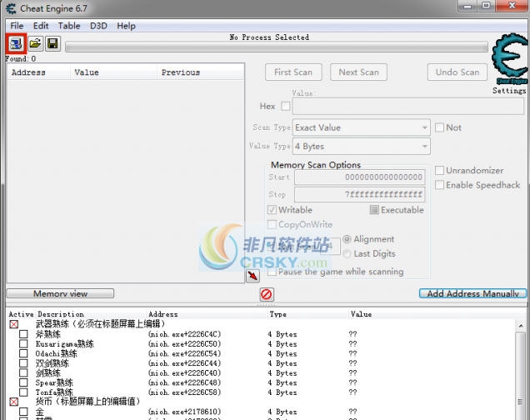Click the Stop address field
This screenshot has height=420, width=530.
click(x=360, y=194)
